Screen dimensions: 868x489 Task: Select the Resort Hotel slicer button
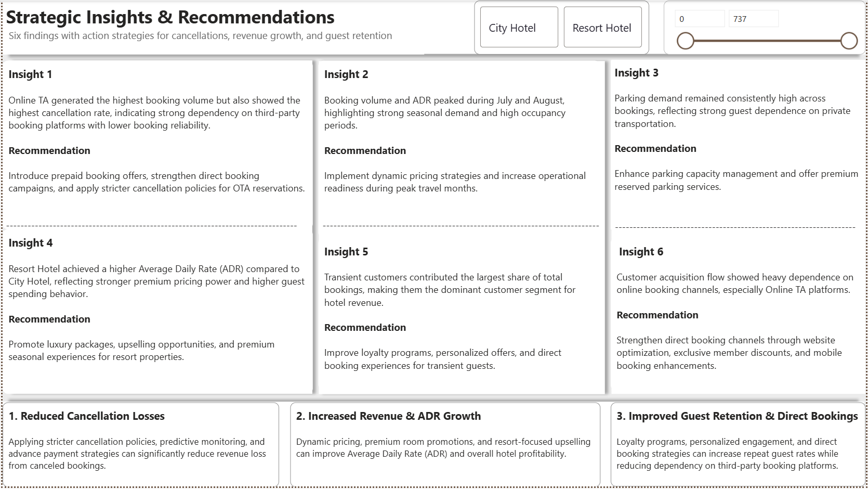click(x=602, y=28)
